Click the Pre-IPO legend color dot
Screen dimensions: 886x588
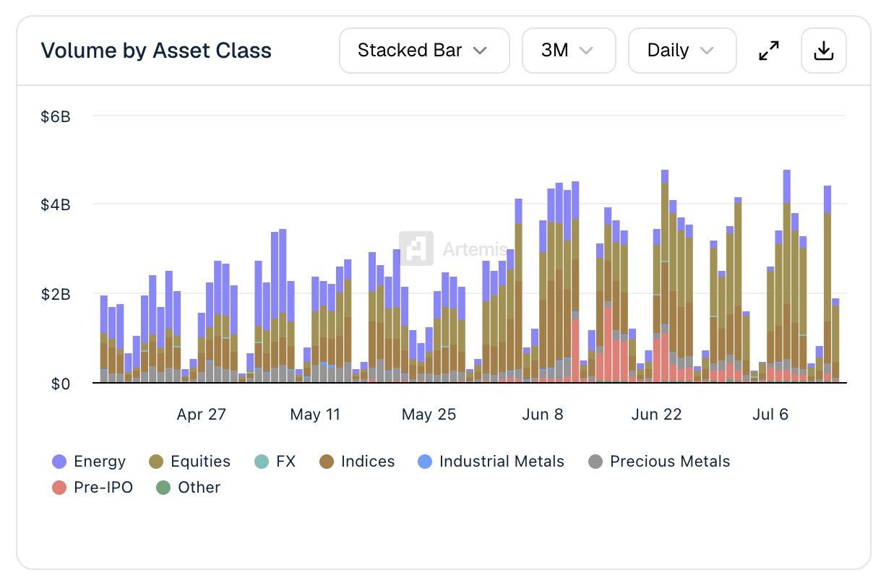(59, 488)
